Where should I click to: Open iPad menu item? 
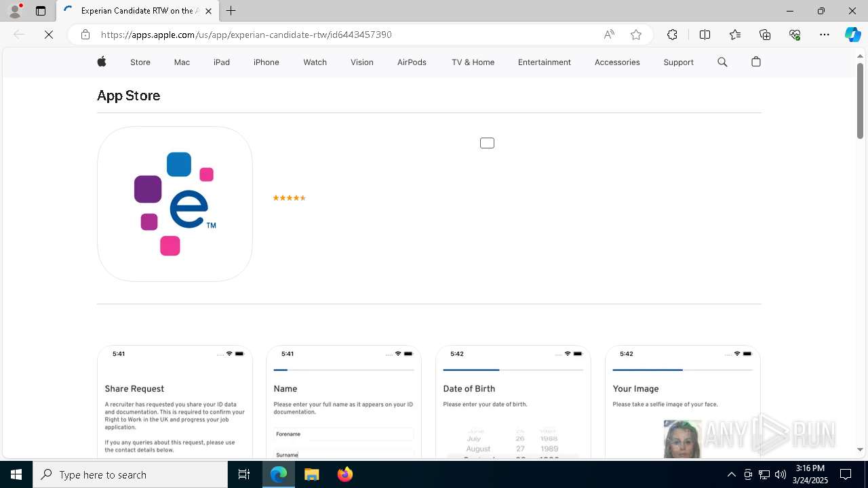(x=222, y=62)
